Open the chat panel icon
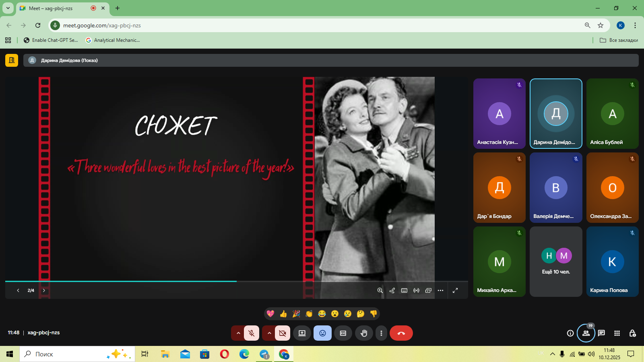The height and width of the screenshot is (362, 644). [601, 333]
